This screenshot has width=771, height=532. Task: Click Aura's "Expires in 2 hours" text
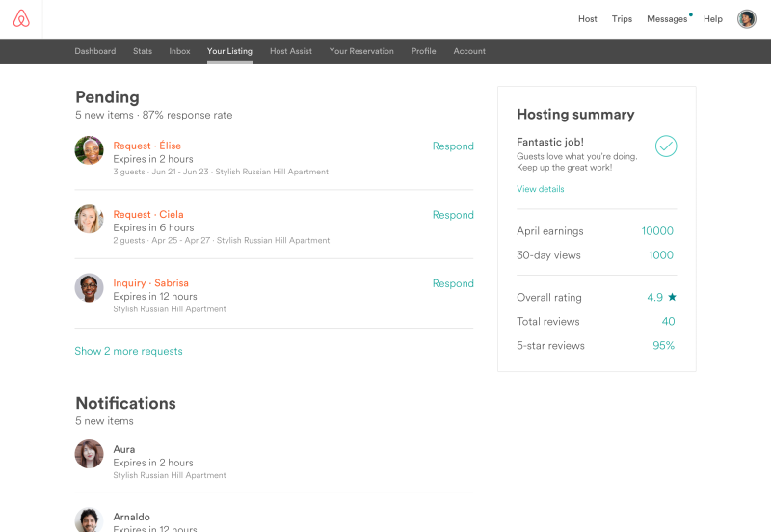153,463
